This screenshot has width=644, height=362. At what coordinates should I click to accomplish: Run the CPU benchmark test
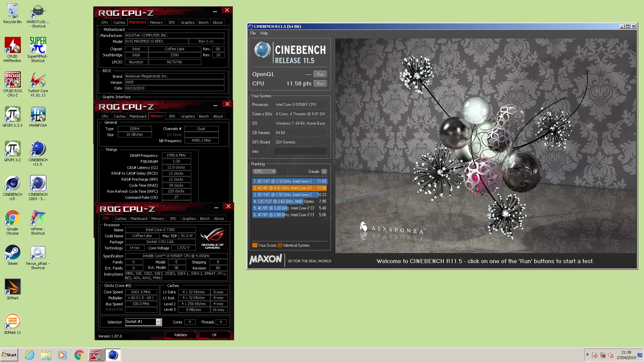320,84
